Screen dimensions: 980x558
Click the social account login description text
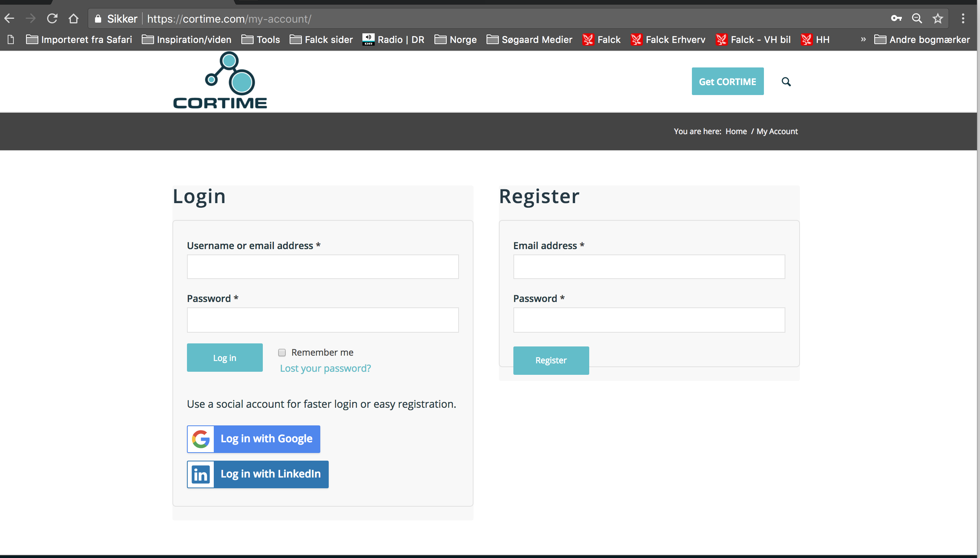point(321,404)
